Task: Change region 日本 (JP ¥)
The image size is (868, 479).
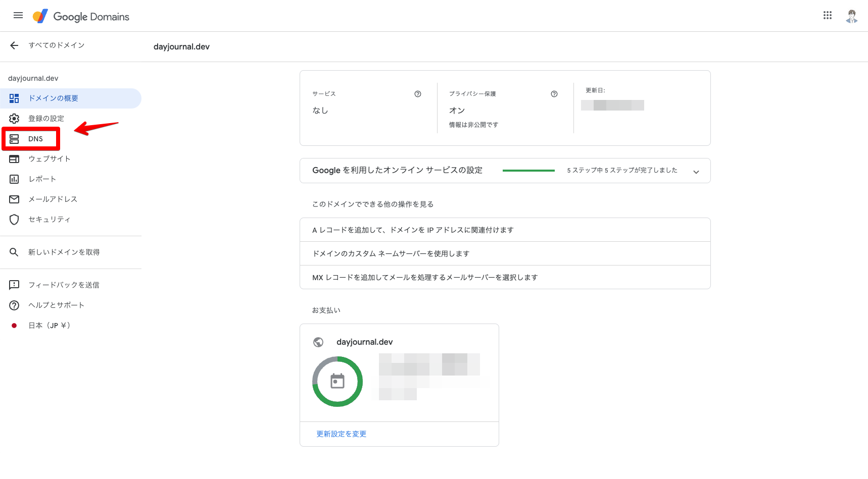Action: 71,326
